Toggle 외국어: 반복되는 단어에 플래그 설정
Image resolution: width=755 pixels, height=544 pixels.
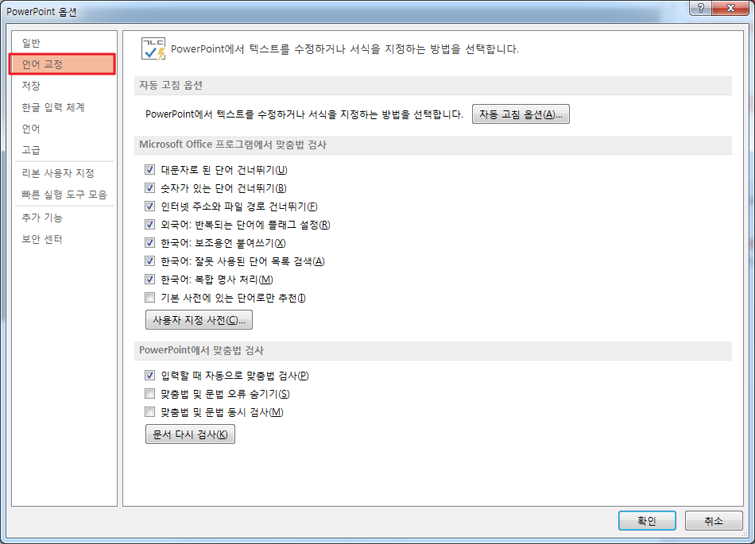point(150,224)
